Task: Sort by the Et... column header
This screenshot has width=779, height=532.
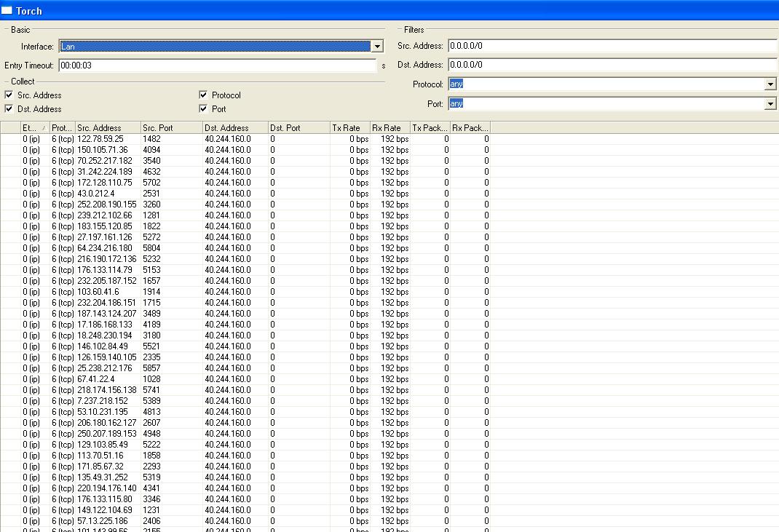Action: point(35,127)
